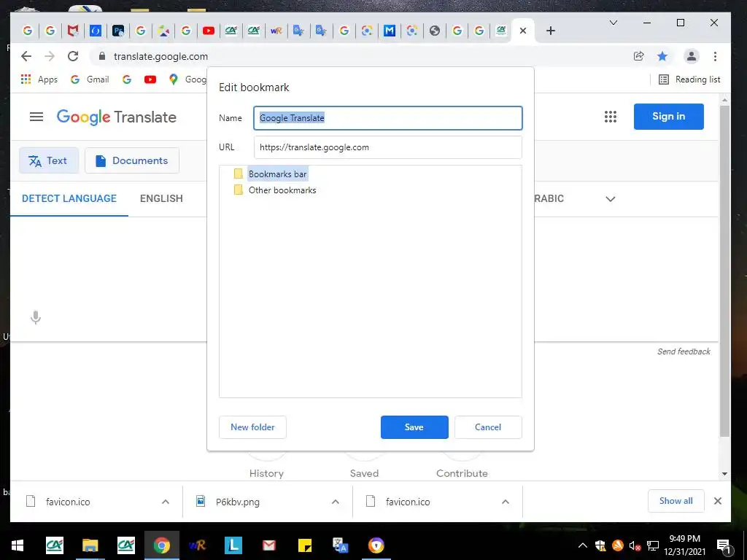Click the share this page icon
The height and width of the screenshot is (560, 747).
click(x=639, y=56)
